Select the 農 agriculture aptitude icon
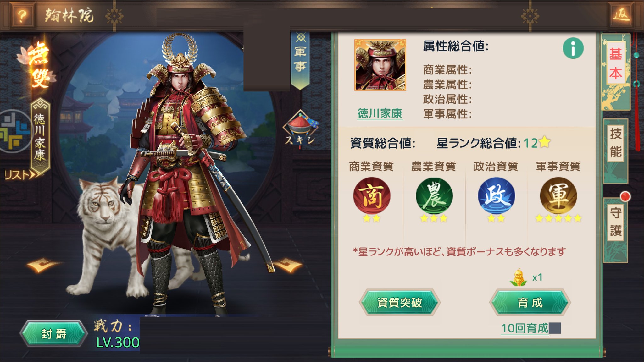644x362 pixels. point(434,196)
